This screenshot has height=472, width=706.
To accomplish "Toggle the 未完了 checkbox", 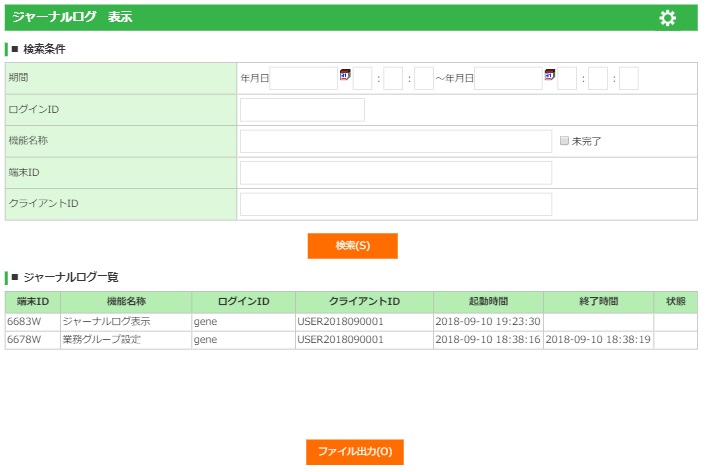I will click(x=565, y=141).
